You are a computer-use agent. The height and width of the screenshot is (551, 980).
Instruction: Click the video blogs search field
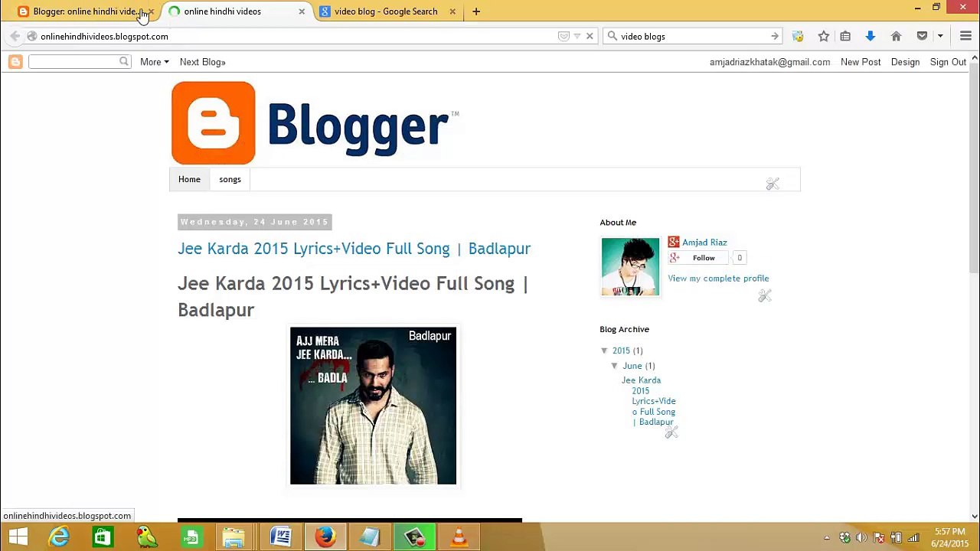pyautogui.click(x=693, y=36)
